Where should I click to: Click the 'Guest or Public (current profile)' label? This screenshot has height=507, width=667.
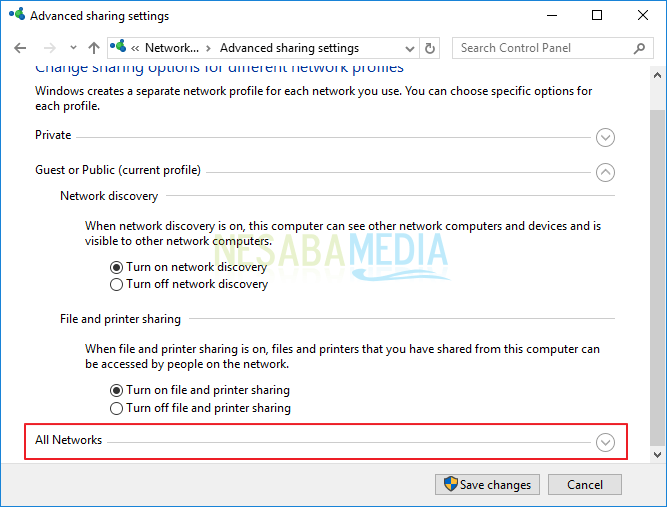[x=118, y=170]
